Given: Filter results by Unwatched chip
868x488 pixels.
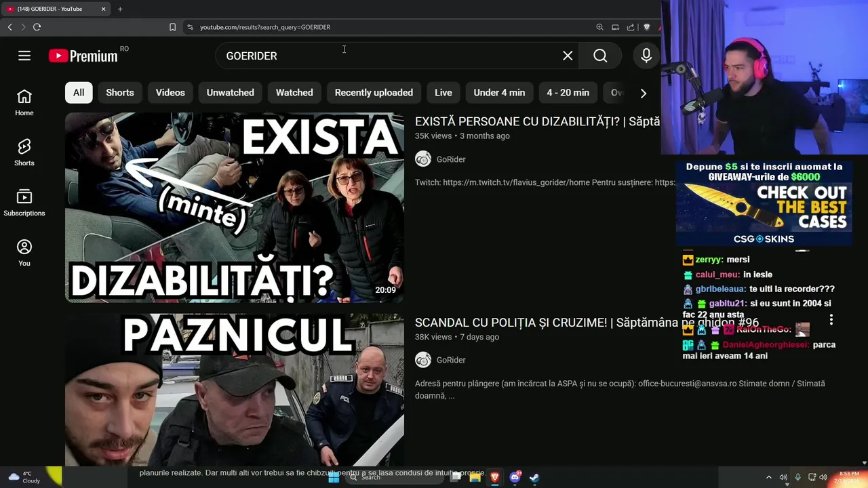Looking at the screenshot, I should [231, 93].
